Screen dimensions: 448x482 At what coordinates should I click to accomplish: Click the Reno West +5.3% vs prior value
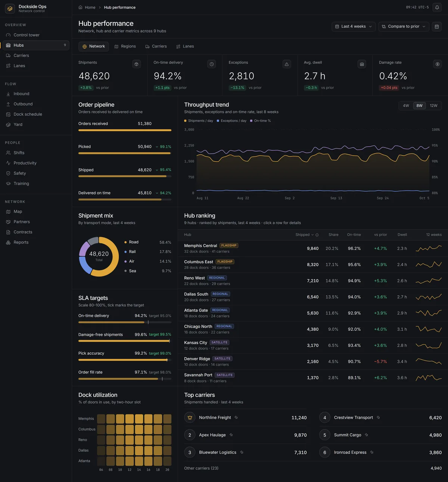[380, 281]
